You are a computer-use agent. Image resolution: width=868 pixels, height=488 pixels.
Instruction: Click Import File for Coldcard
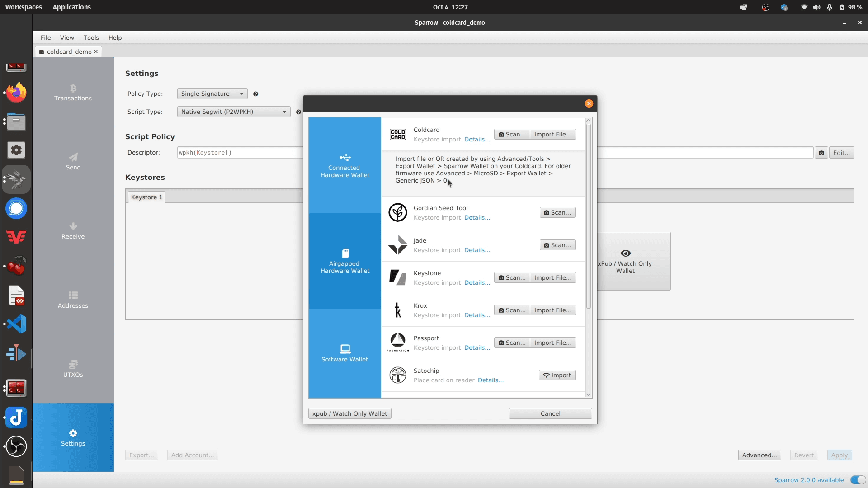[x=552, y=134]
